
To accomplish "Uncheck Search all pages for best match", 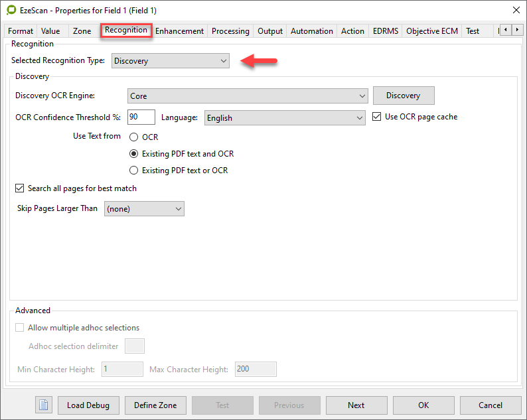I will tap(20, 188).
